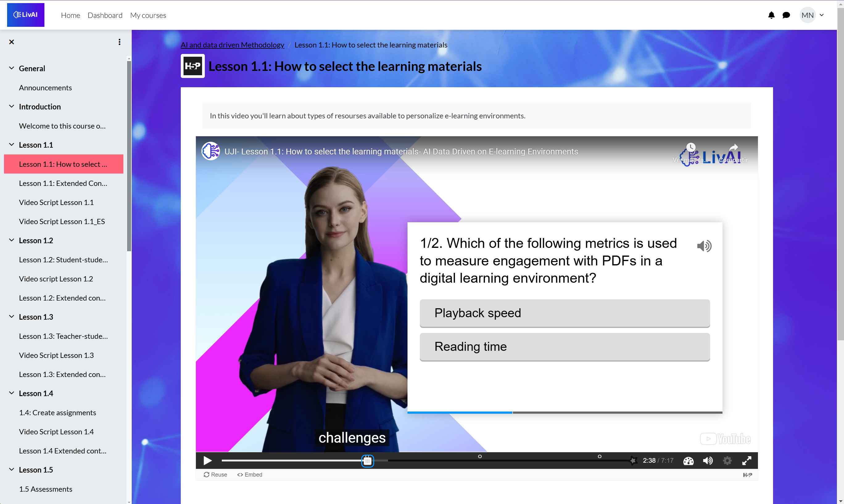The height and width of the screenshot is (504, 844).
Task: Expand the General section in sidebar
Action: pos(11,68)
